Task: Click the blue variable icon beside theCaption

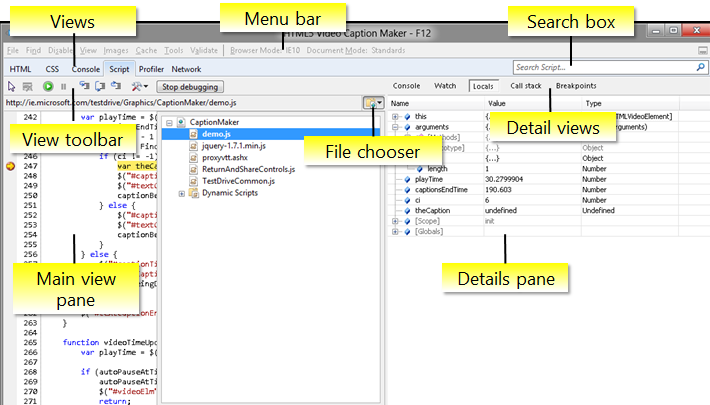Action: tap(407, 211)
